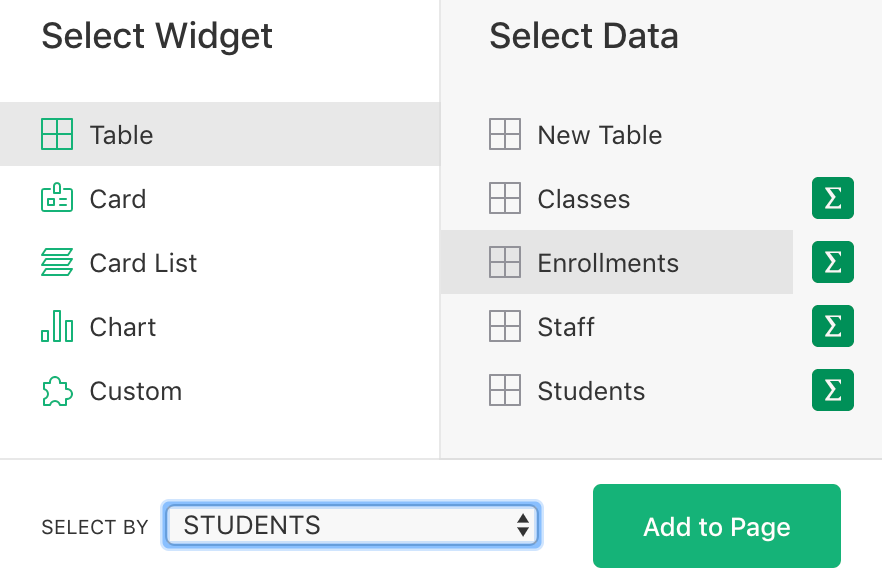Screen dimensions: 882x584
Task: Open the summation icon next to Staff
Action: pos(833,326)
